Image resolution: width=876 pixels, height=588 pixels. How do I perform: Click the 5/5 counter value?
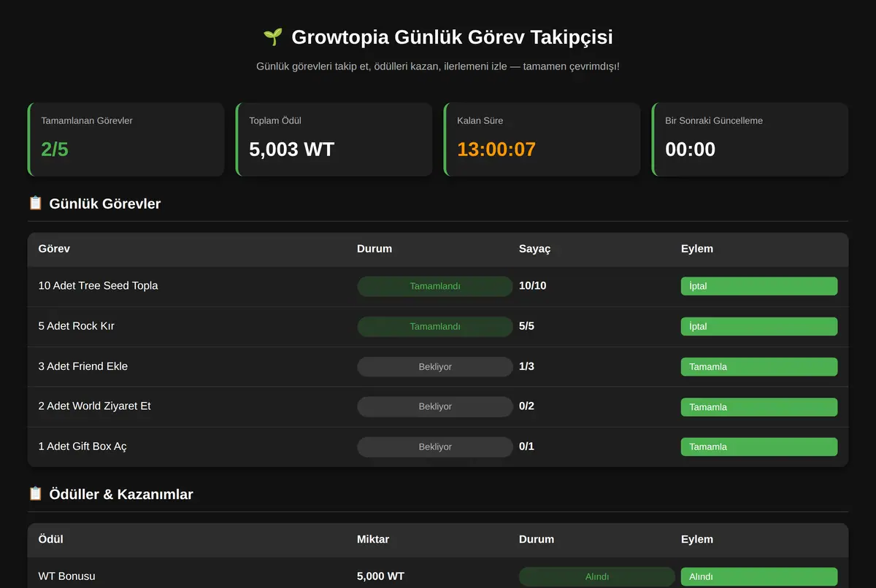526,325
